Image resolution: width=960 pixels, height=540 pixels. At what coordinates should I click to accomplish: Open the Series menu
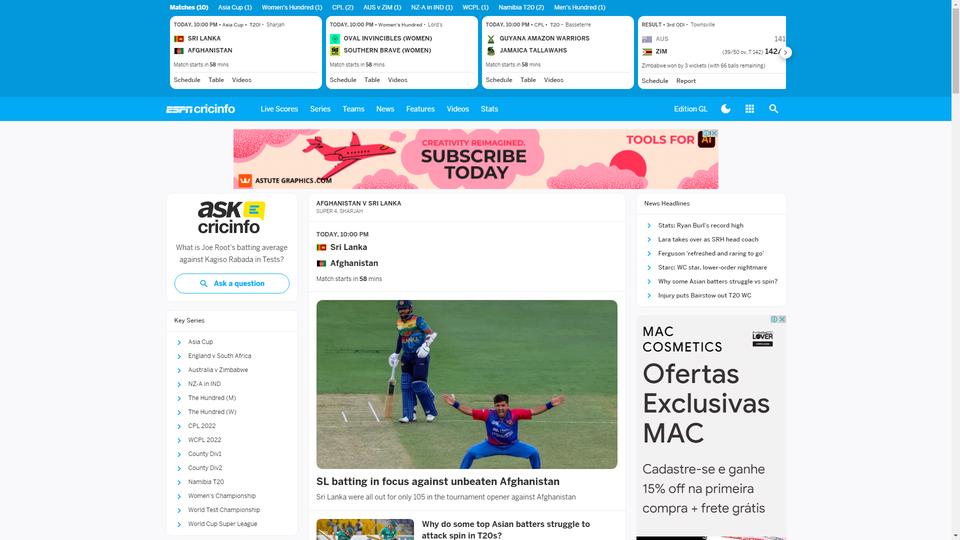point(320,109)
